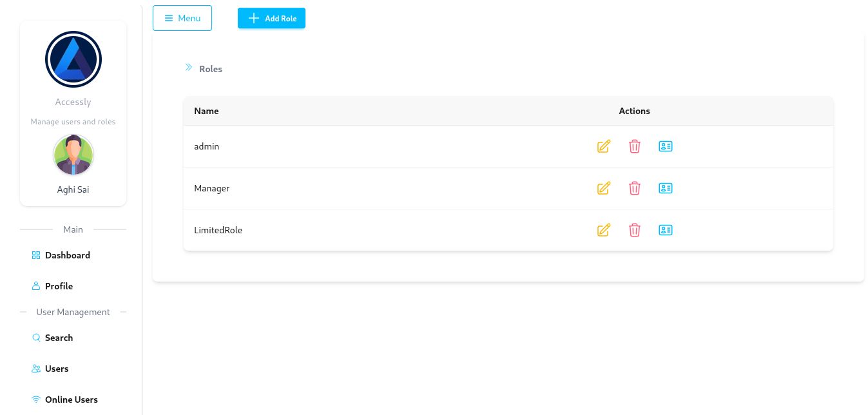Open the Online Users page
Viewport: 868px width, 415px height.
71,400
